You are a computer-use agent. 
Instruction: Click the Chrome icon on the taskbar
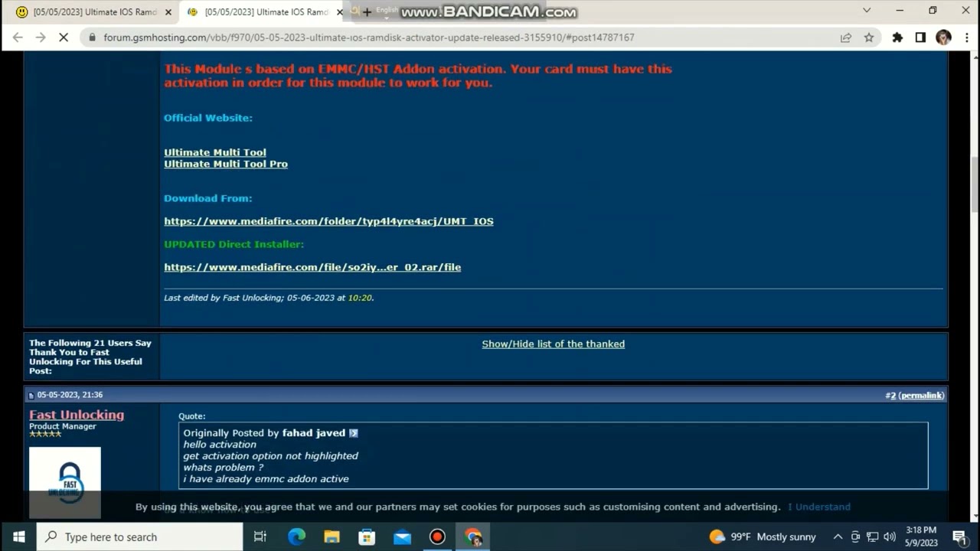pos(473,536)
